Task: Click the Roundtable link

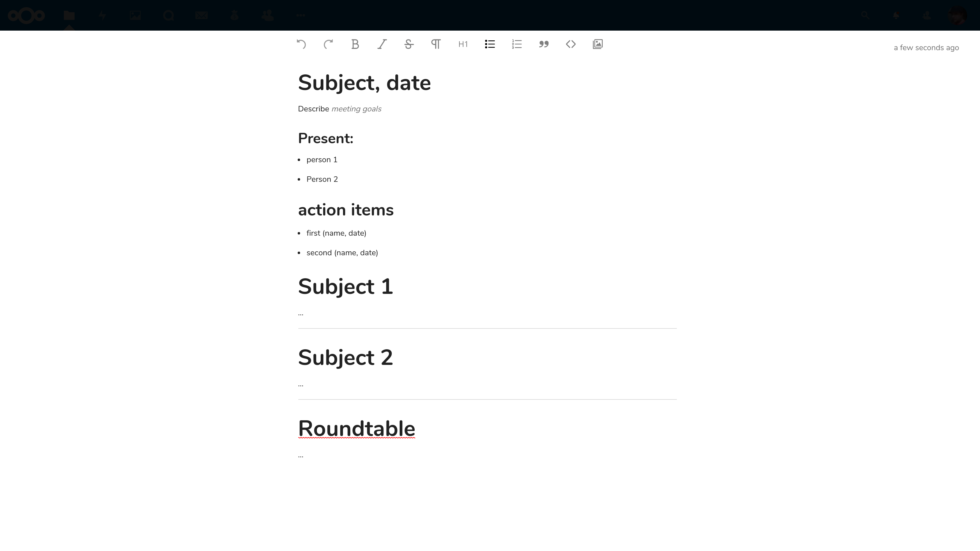Action: click(x=356, y=428)
